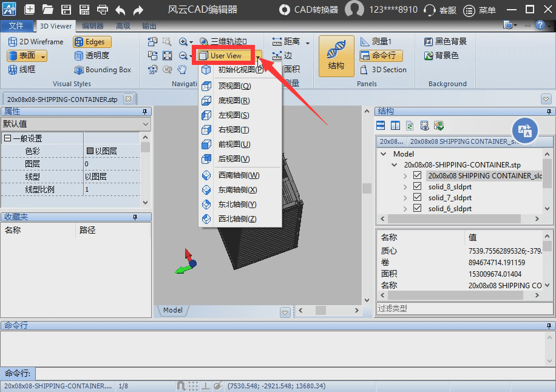This screenshot has width=556, height=392.
Task: Toggle Bounding Box display
Action: click(103, 70)
